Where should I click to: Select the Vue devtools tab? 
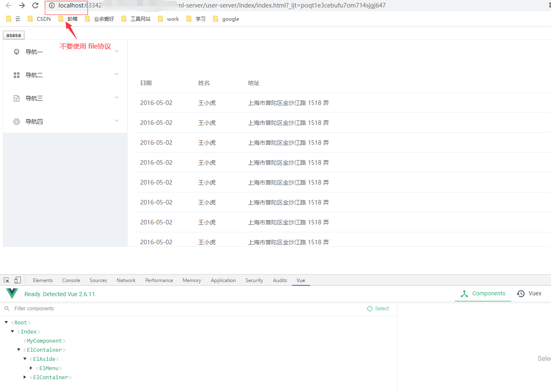(301, 280)
